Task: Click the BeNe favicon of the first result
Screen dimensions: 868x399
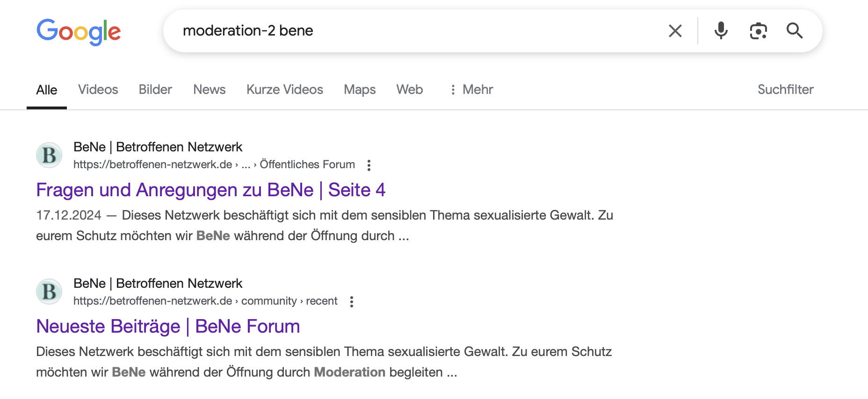Action: pos(49,155)
